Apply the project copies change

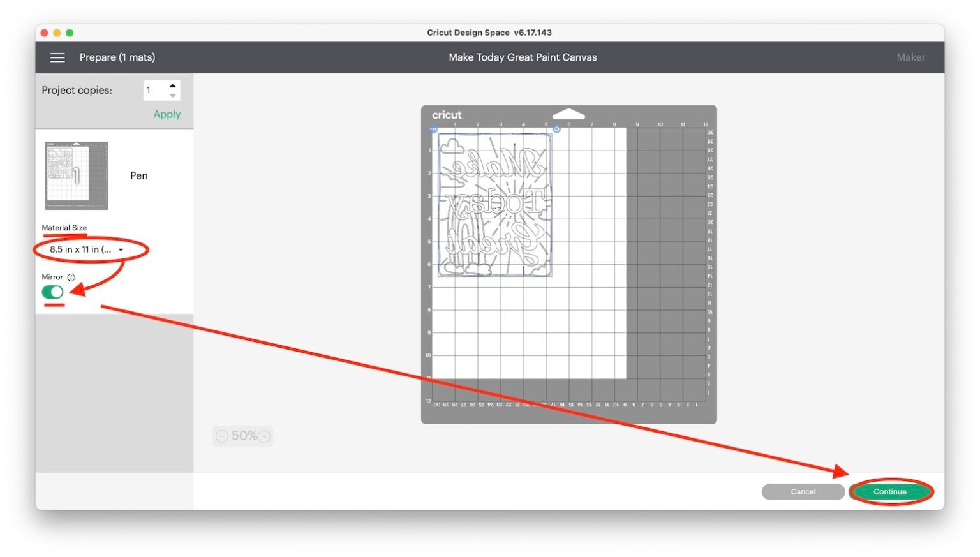167,114
